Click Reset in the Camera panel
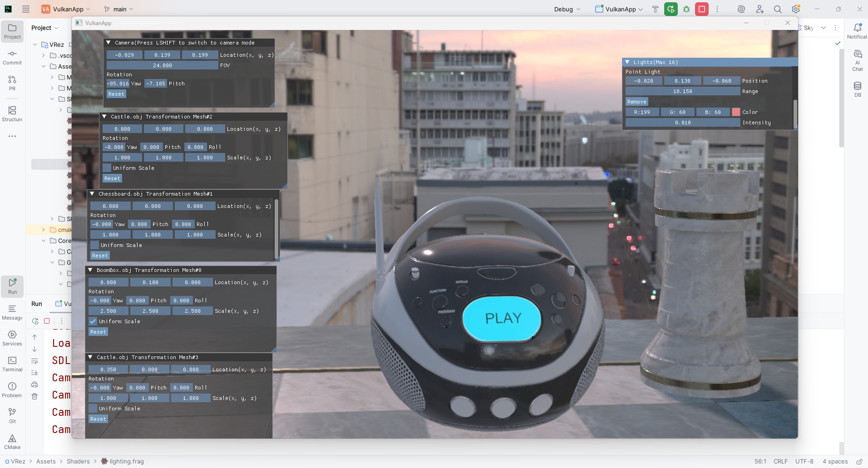Viewport: 868px width, 468px height. coord(116,94)
